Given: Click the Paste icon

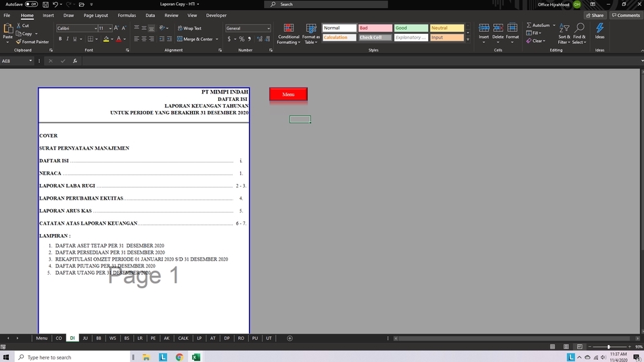Looking at the screenshot, I should [8, 29].
